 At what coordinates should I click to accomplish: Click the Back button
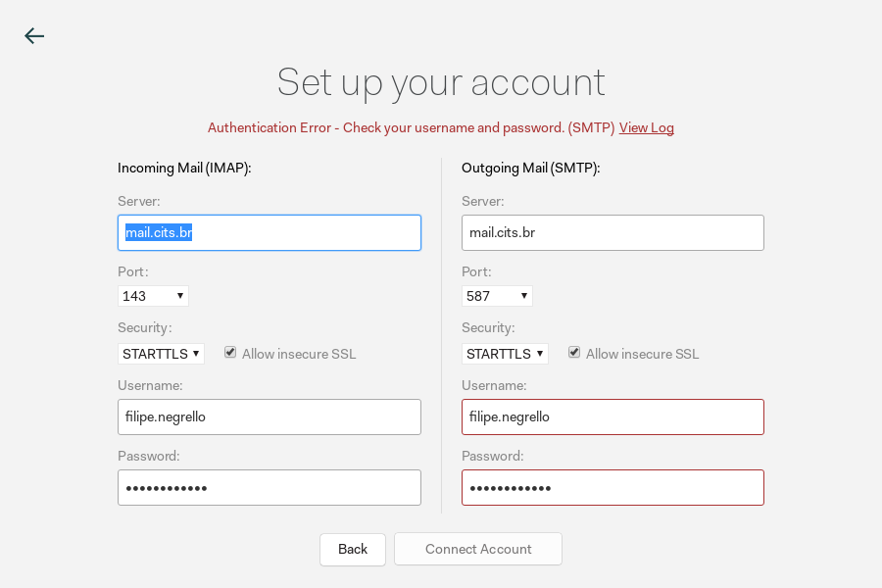coord(353,549)
